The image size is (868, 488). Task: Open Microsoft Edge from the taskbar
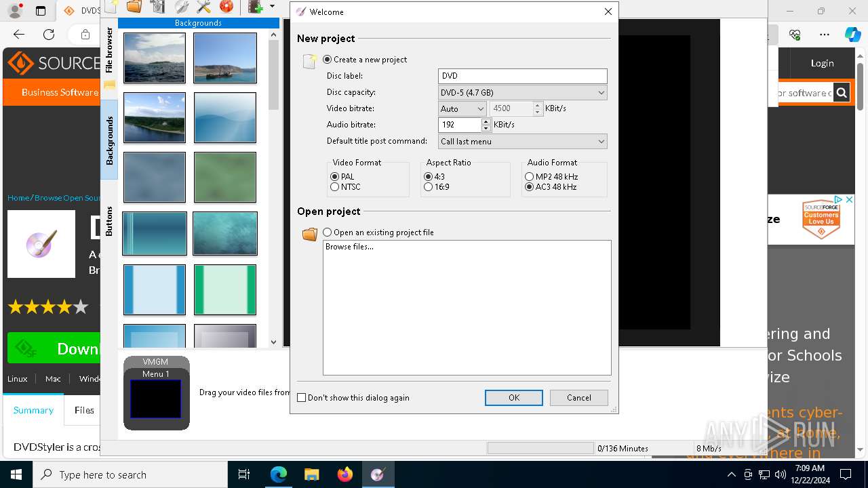point(279,474)
